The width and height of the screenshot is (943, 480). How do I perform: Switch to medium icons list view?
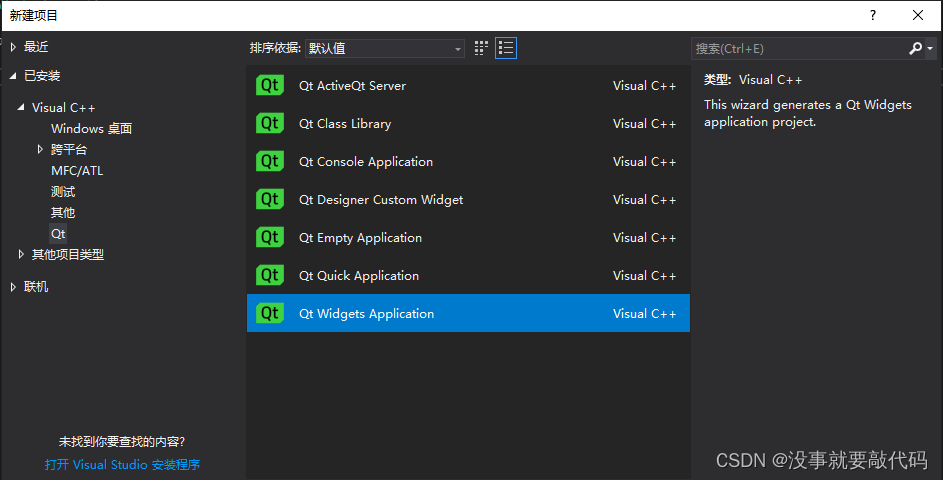506,48
